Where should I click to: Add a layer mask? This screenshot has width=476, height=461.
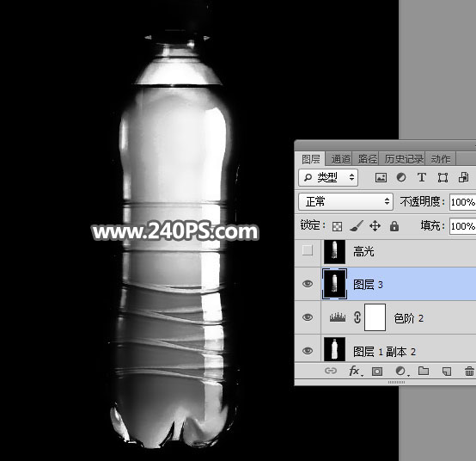pos(377,372)
